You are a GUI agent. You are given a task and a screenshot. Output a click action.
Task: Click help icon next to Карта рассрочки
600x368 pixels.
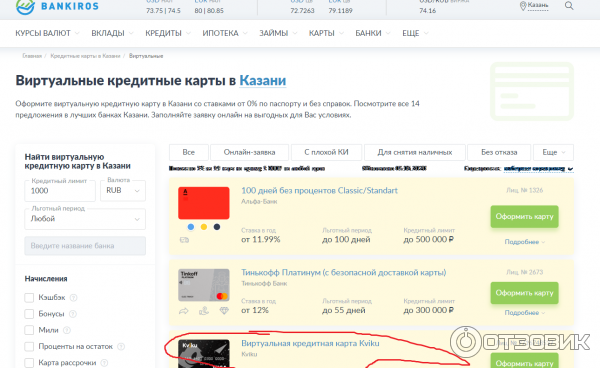104,363
